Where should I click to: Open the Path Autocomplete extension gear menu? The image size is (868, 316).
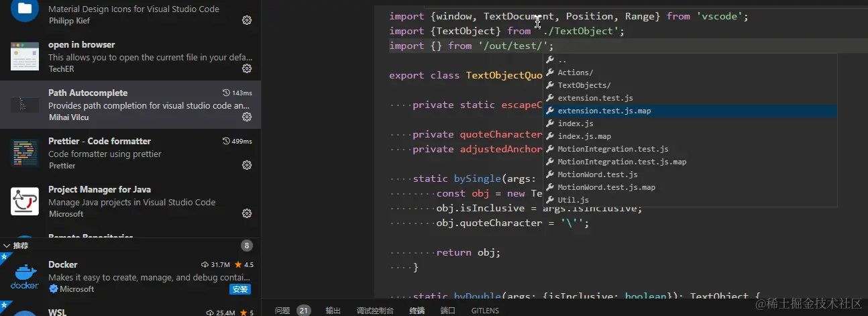(x=246, y=117)
